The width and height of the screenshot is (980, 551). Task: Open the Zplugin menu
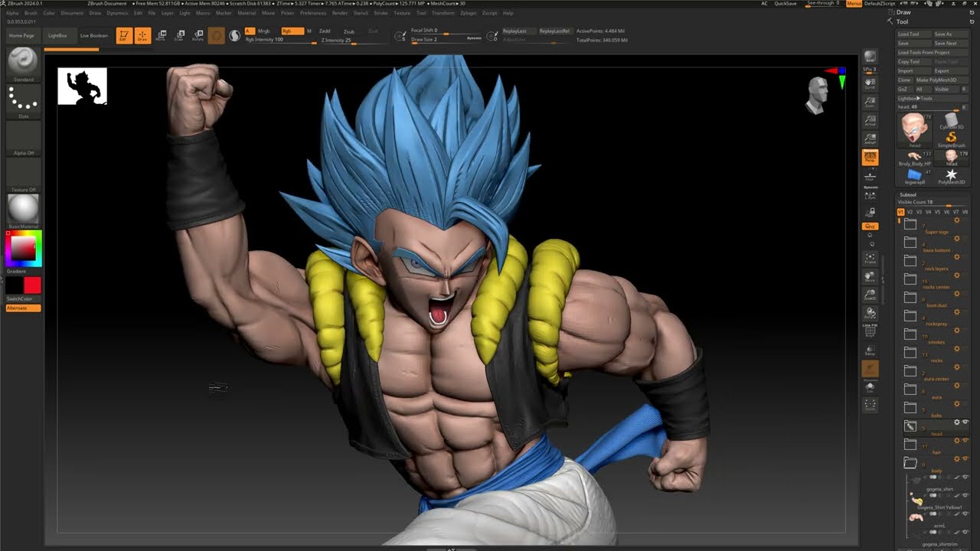468,13
